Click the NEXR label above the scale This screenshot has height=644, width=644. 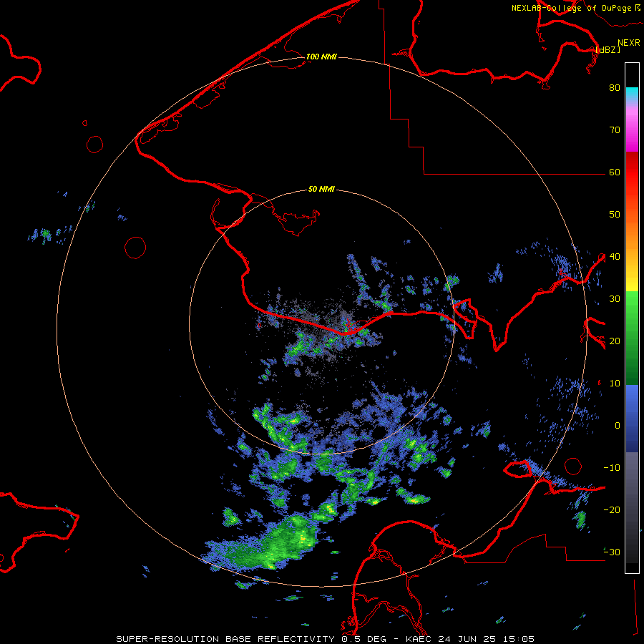[628, 43]
